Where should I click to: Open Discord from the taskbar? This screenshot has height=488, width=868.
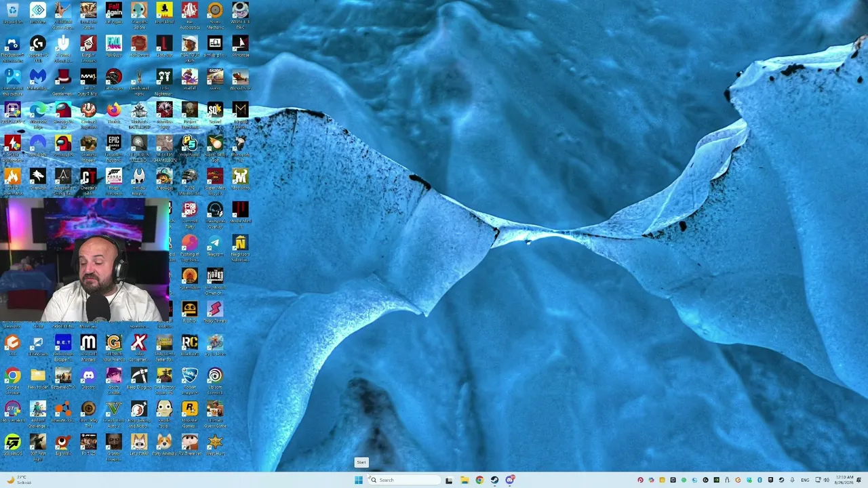click(510, 480)
